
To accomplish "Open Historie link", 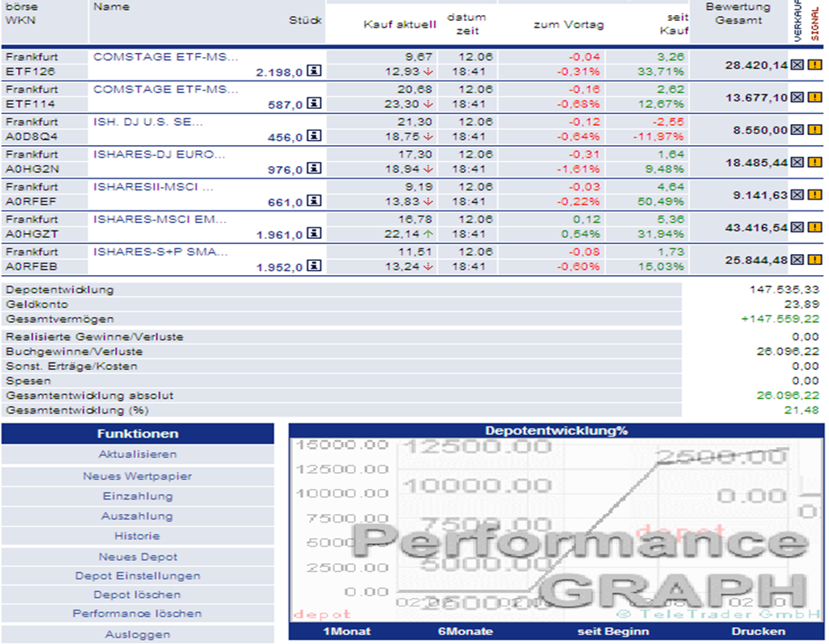I will point(138,536).
